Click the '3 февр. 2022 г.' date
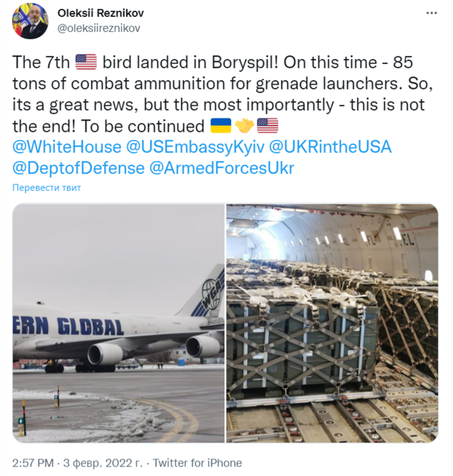This screenshot has width=453, height=476. tap(103, 463)
